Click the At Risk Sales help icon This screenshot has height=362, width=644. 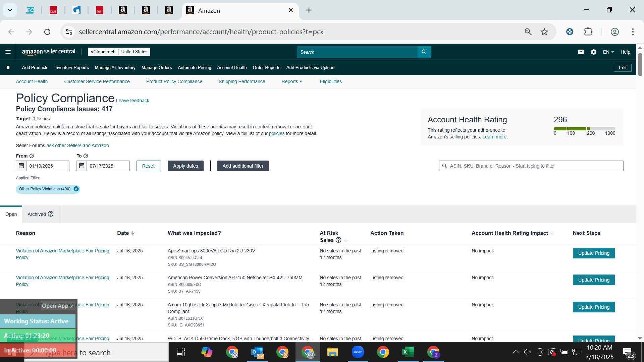coord(338,240)
